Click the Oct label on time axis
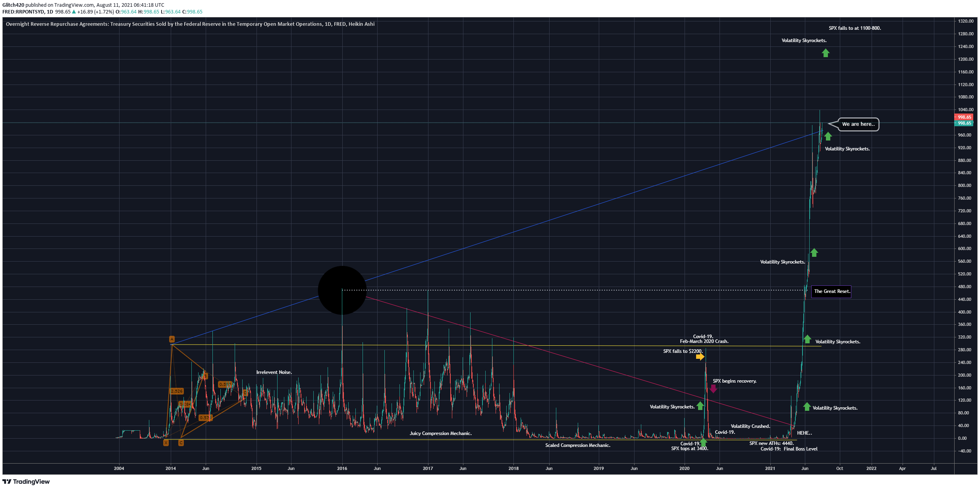This screenshot has height=489, width=980. [x=839, y=468]
